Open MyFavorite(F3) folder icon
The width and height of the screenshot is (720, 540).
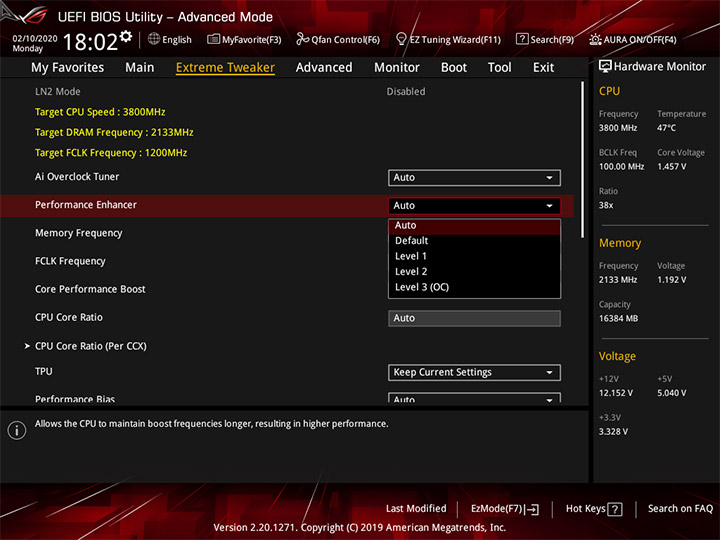tap(213, 39)
